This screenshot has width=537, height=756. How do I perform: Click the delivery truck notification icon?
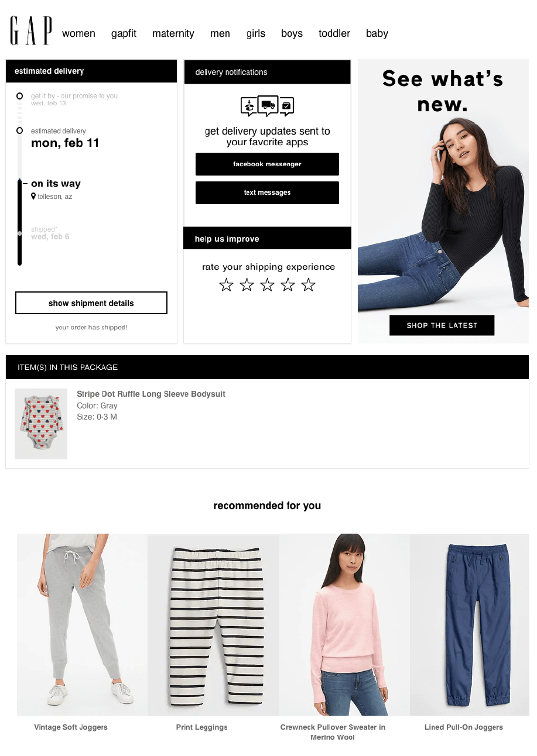click(268, 105)
